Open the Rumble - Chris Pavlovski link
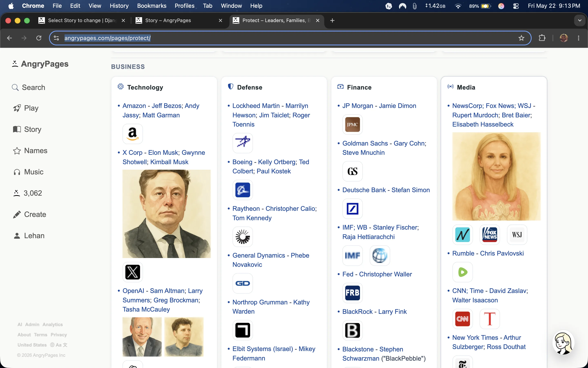The height and width of the screenshot is (368, 588). coord(488,253)
